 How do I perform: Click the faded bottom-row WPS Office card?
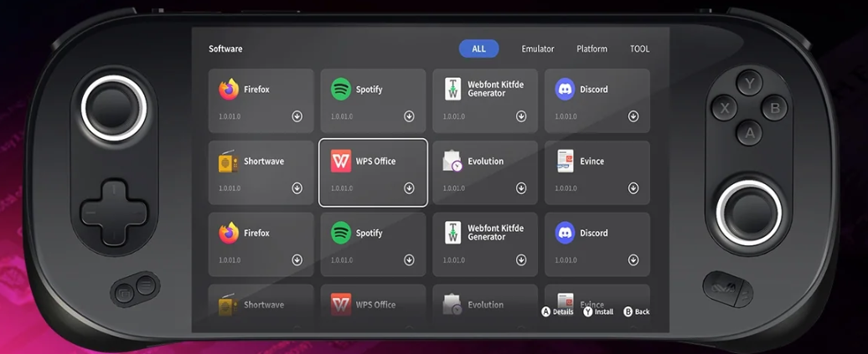tap(373, 307)
